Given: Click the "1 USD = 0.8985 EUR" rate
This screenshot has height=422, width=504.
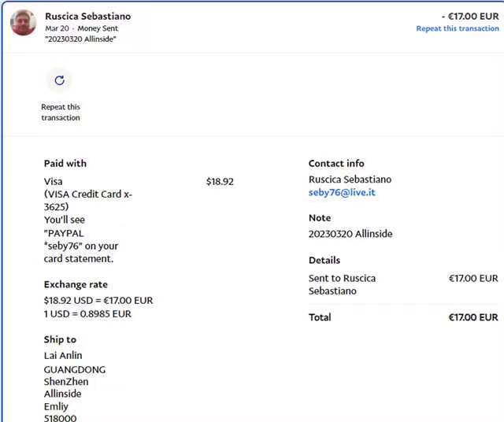Looking at the screenshot, I should (x=87, y=313).
